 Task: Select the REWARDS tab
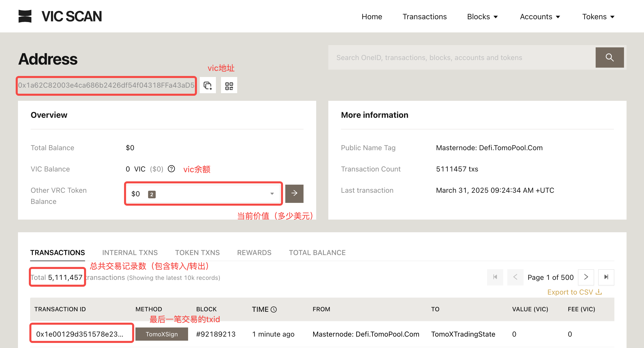254,253
